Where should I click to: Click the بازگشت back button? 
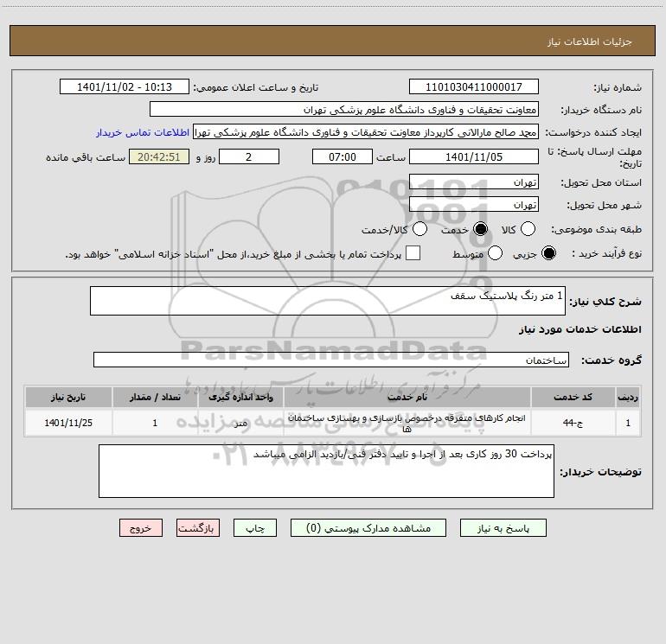198,528
